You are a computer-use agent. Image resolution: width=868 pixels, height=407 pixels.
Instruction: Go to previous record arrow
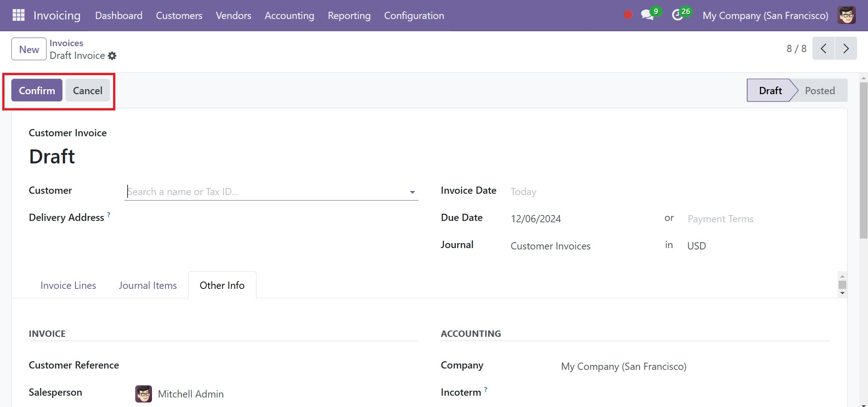point(824,48)
